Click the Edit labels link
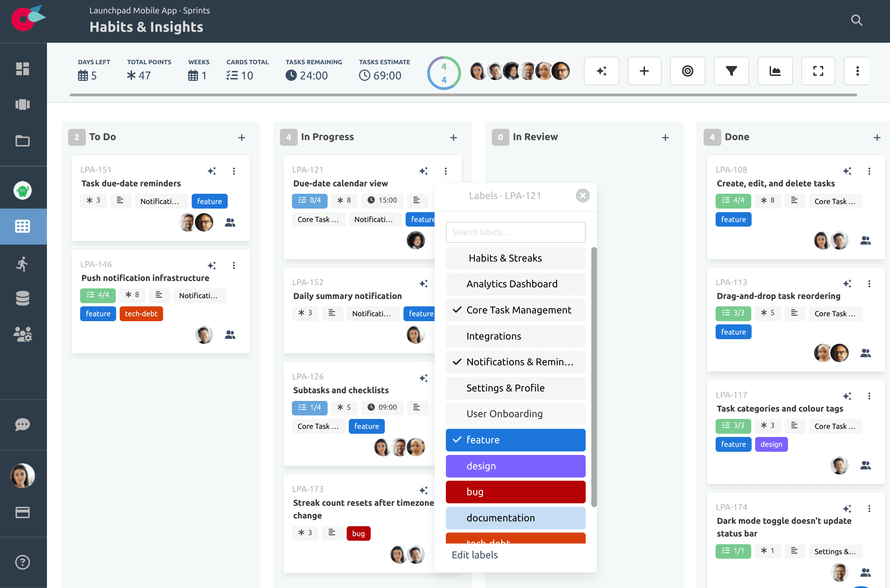The image size is (890, 588). pos(474,554)
